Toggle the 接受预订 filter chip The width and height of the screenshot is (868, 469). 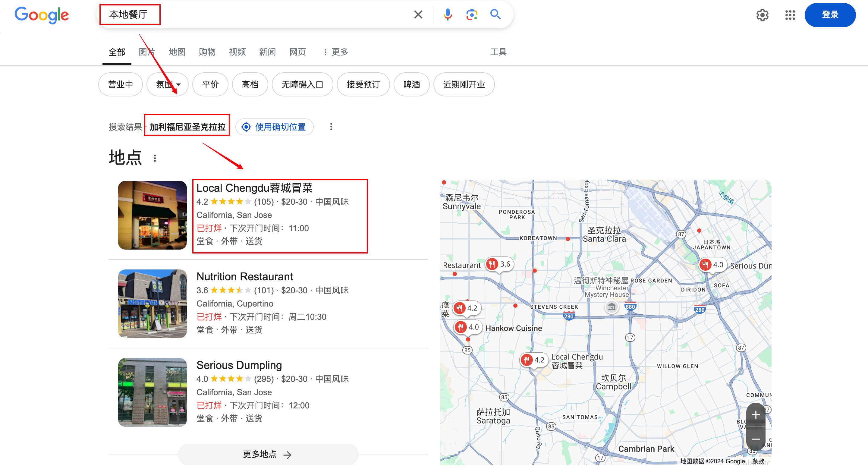pyautogui.click(x=363, y=84)
